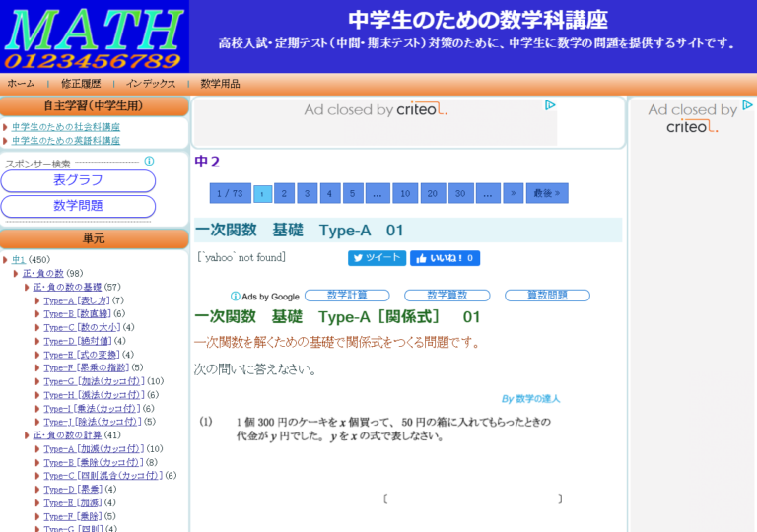This screenshot has width=757, height=532.
Task: Click the 1 / 73 page counter
Action: point(231,193)
